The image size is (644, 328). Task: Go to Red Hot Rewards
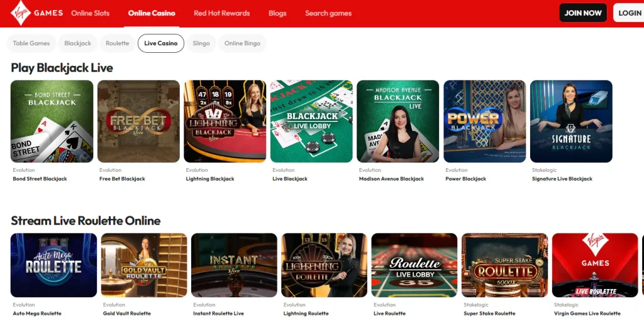tap(222, 13)
